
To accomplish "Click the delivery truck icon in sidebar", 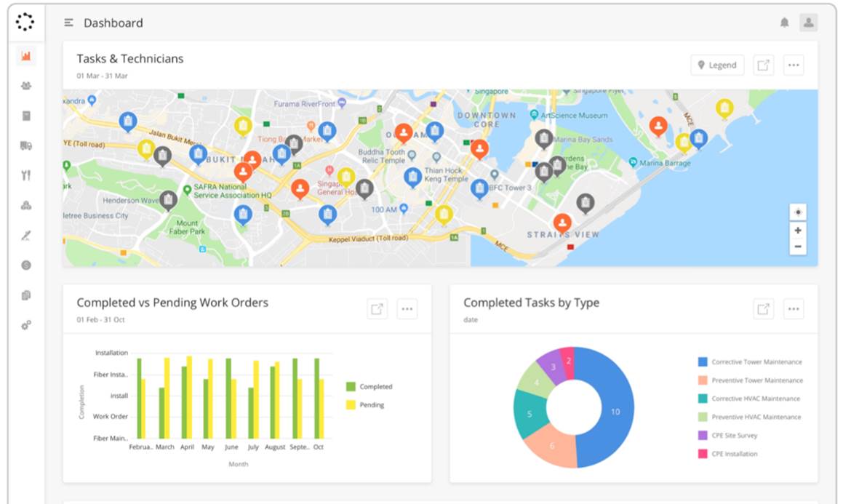I will 26,145.
